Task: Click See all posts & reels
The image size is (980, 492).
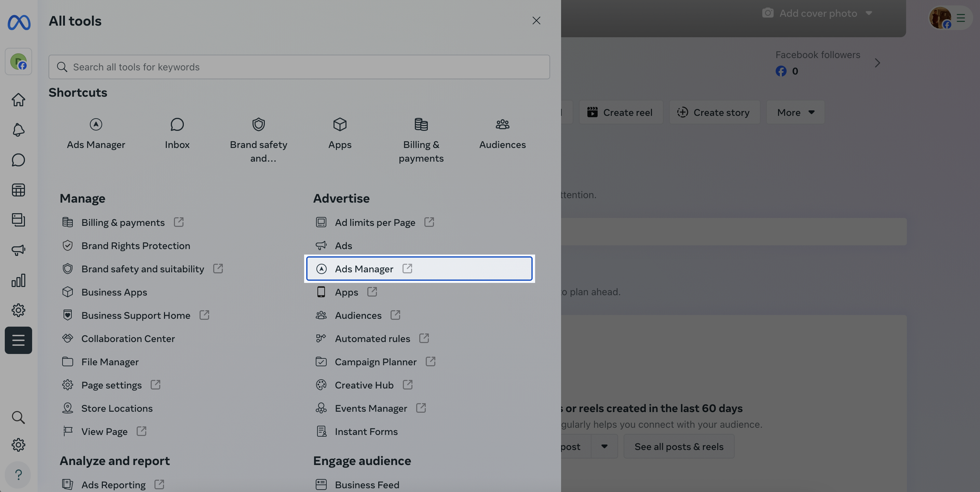Action: (x=679, y=446)
